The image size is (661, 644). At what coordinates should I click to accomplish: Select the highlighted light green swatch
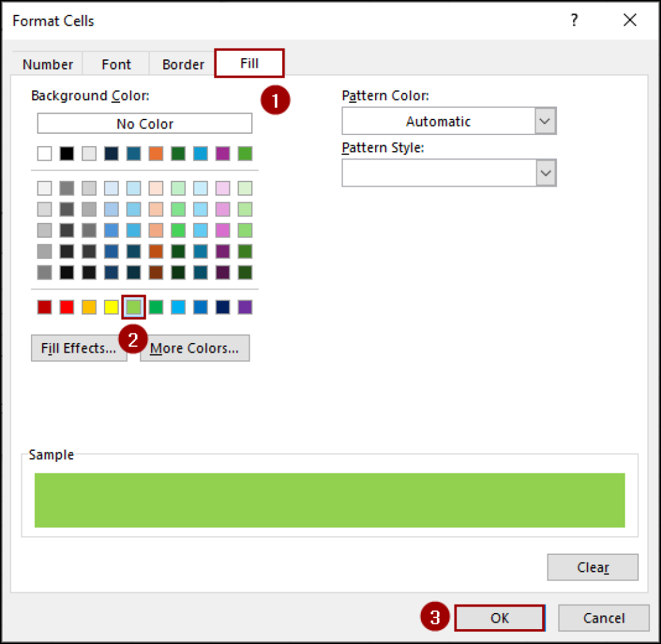tap(133, 307)
